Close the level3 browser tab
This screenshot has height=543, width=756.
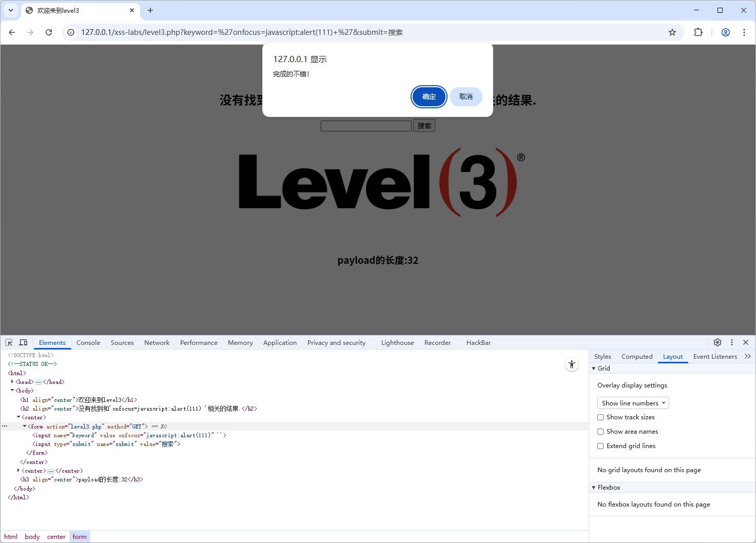(x=132, y=10)
